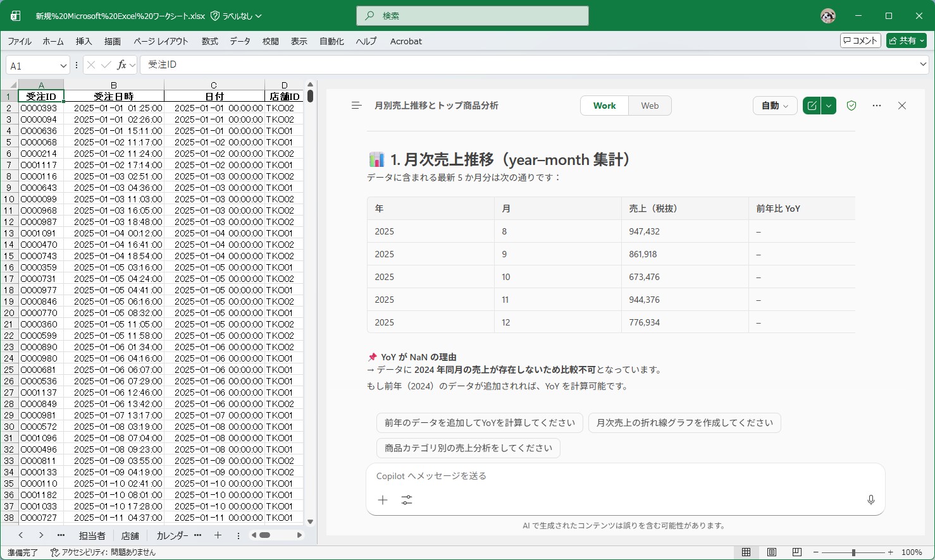Open the Copilot conversation menu (hamburger icon)
935x560 pixels.
pos(356,105)
